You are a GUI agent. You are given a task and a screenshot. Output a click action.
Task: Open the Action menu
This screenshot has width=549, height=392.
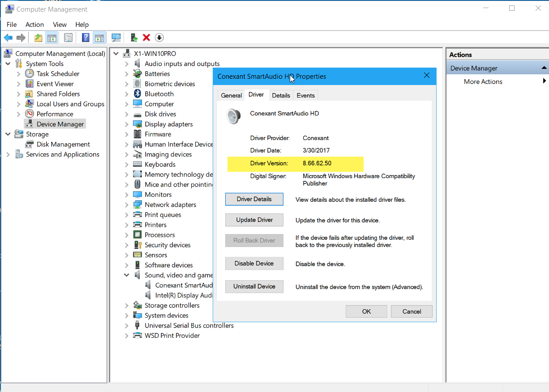(34, 25)
